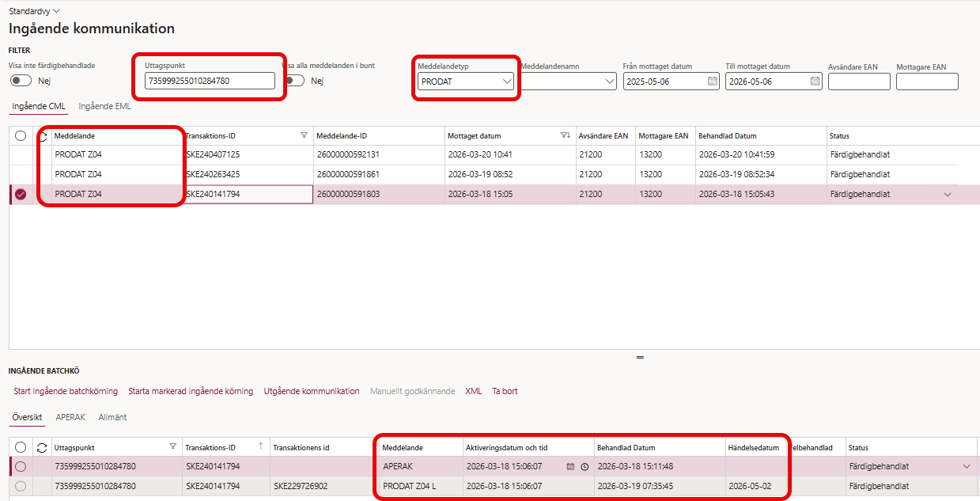This screenshot has width=980, height=501.
Task: Toggle Visa inte färdigbehandlade switch
Action: (x=21, y=81)
